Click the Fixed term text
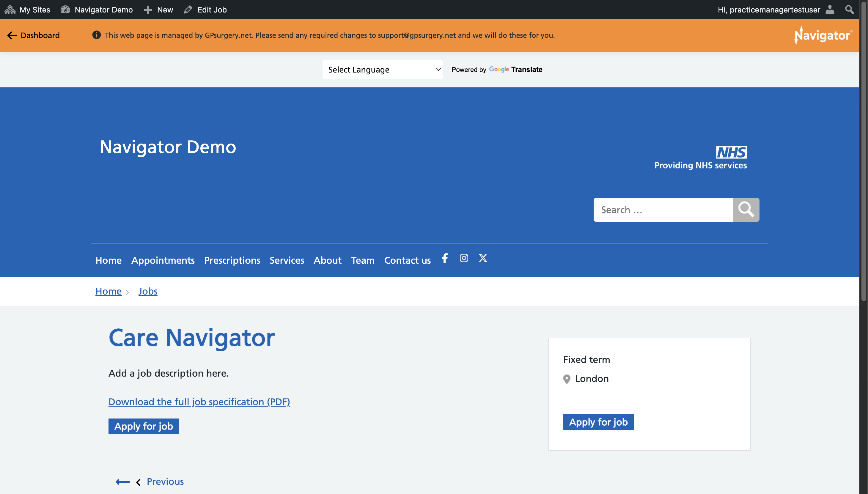This screenshot has width=868, height=494. tap(586, 360)
